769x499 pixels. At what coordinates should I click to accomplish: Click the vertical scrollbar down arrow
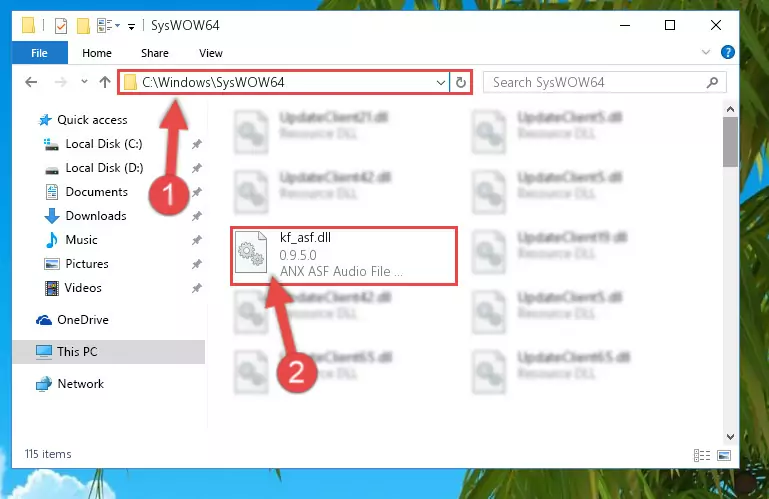point(730,436)
